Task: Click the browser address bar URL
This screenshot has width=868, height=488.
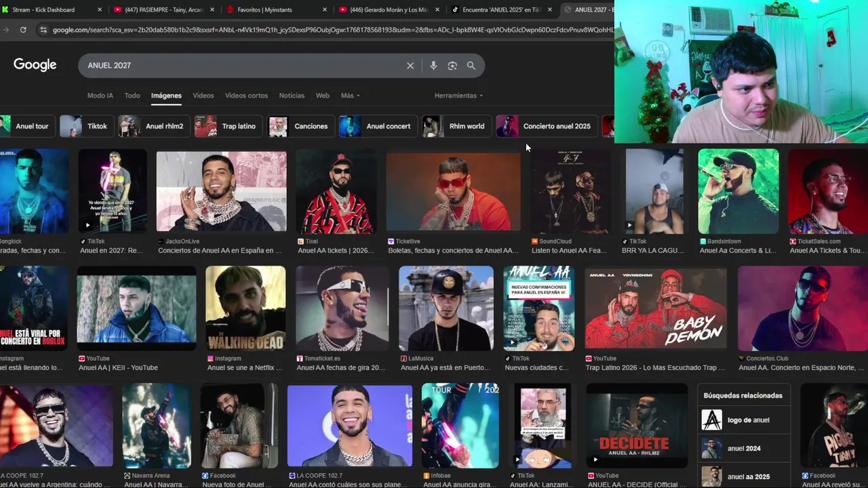Action: 332,30
